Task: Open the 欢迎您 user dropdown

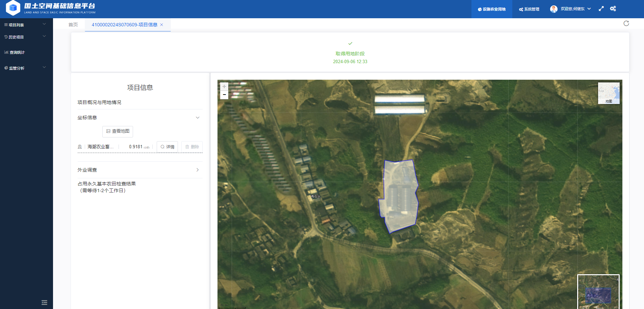Action: [x=575, y=9]
